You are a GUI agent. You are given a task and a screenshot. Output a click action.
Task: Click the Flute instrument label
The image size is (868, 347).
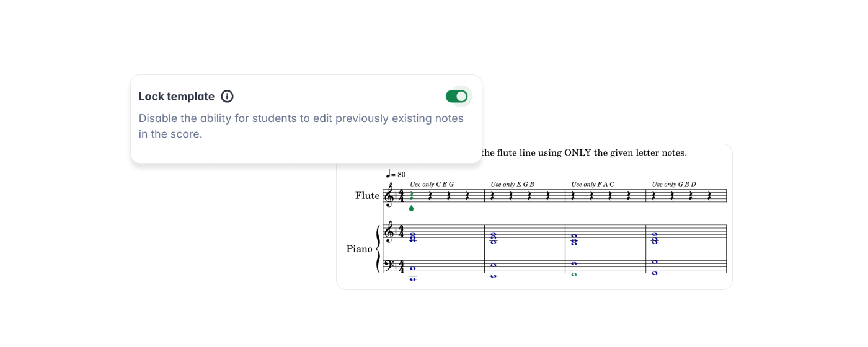(367, 196)
